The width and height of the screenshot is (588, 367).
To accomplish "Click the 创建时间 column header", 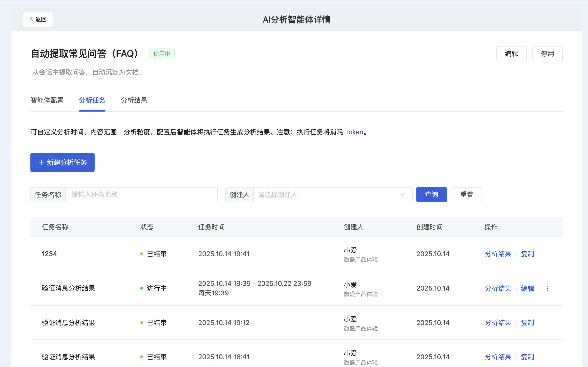I will point(429,227).
